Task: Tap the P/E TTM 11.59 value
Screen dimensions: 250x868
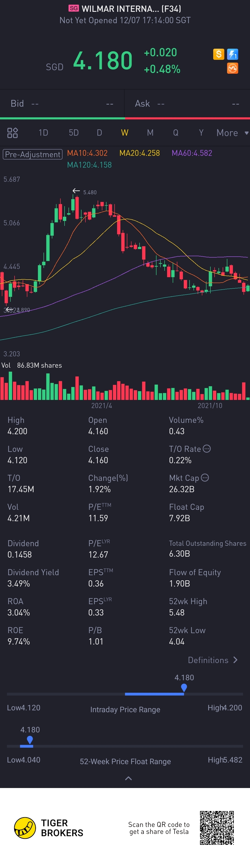Action: [x=98, y=518]
